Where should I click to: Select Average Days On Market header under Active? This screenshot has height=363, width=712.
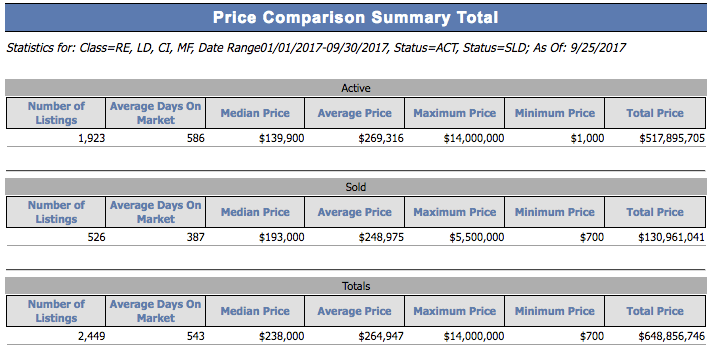155,113
